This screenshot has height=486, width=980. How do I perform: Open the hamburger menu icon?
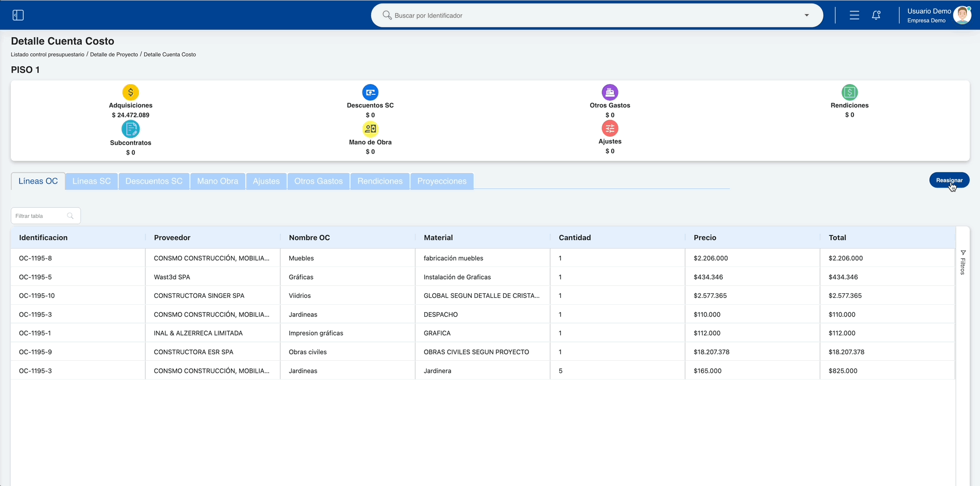(x=854, y=15)
